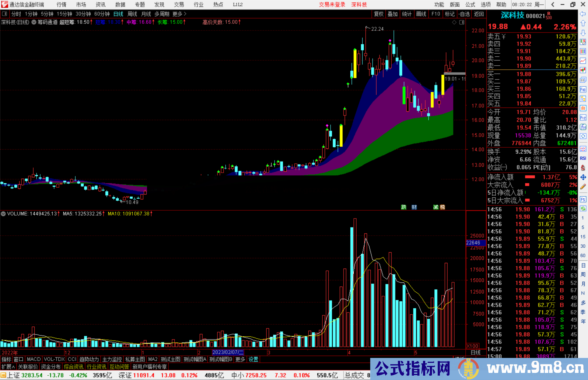This screenshot has width=588, height=380.
Task: Switch to the 周线 period tab
Action: tap(132, 14)
